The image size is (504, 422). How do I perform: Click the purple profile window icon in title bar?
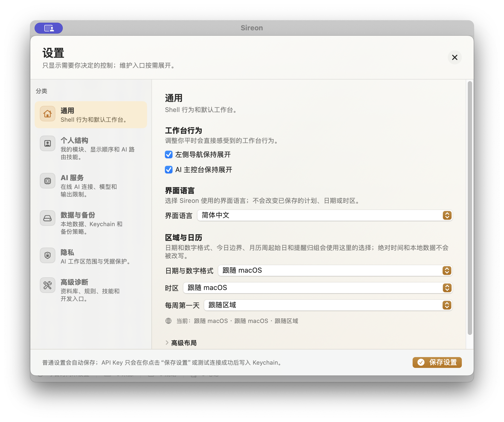(x=49, y=28)
